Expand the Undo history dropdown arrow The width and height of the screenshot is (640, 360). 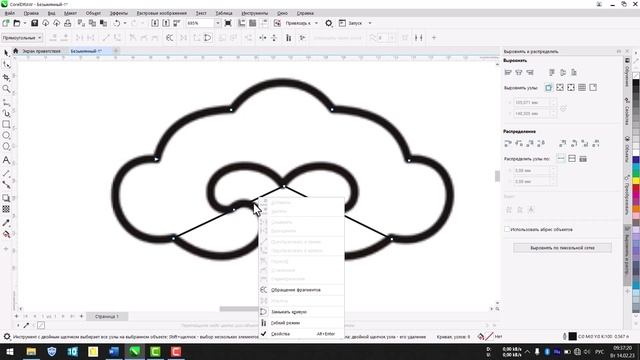pos(125,23)
